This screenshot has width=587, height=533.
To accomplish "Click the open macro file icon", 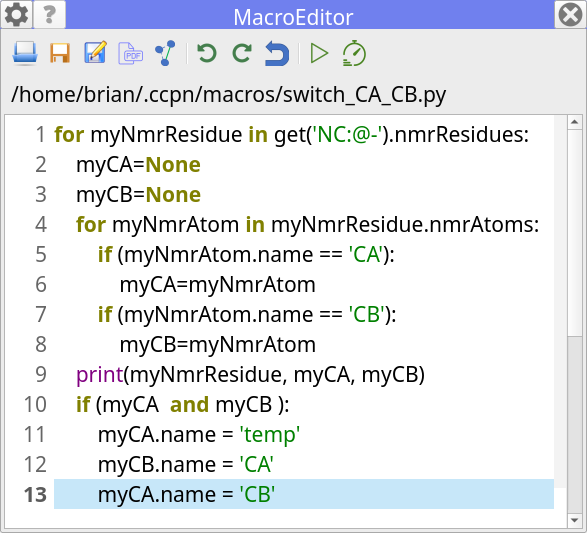I will 25,53.
